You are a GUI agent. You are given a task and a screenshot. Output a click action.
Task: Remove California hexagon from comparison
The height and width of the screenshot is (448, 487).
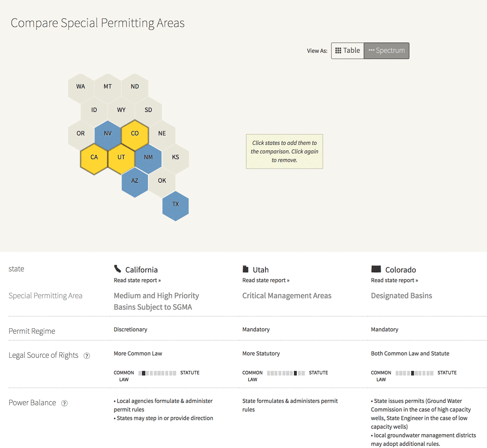tap(94, 157)
